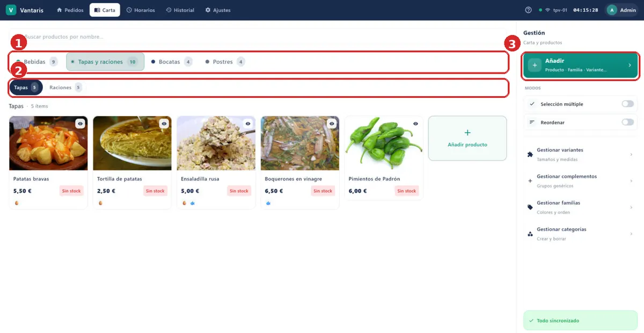This screenshot has width=644, height=333.
Task: Hide Tortilla de patatas using its eye icon
Action: [164, 124]
